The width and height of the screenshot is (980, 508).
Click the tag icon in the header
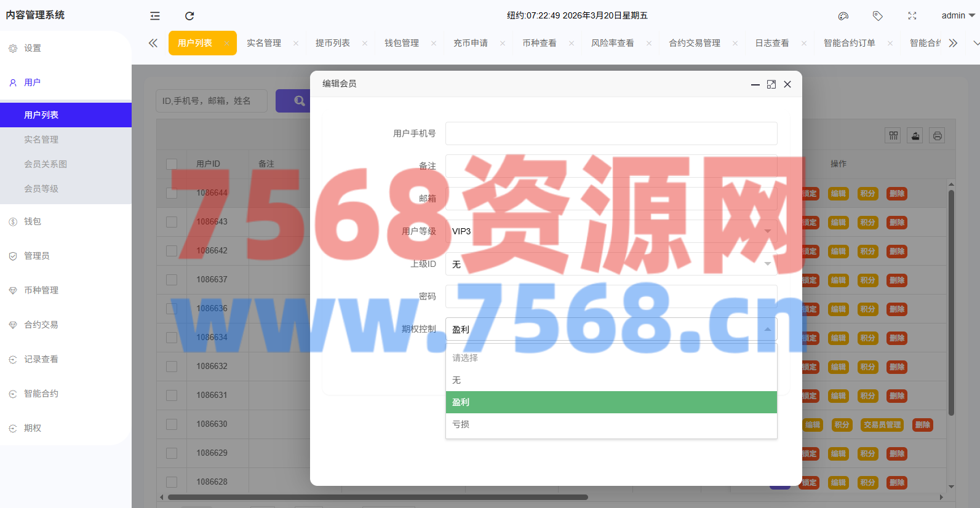[x=878, y=16]
